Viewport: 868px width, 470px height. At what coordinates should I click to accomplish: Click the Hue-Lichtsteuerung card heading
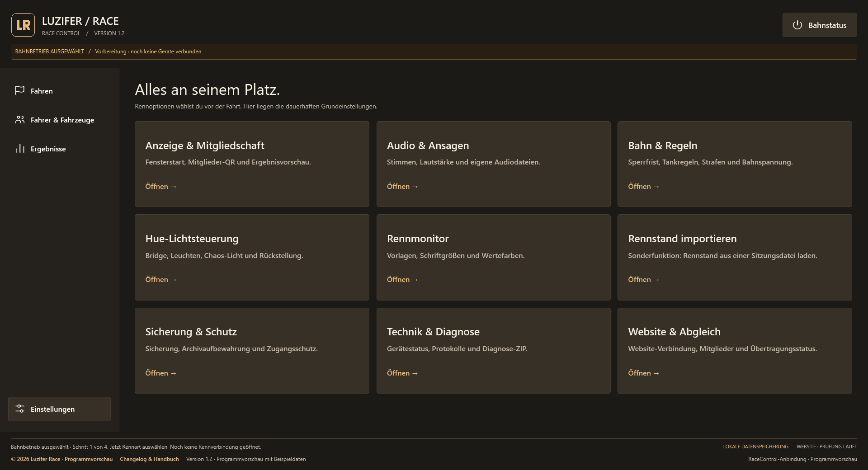(x=192, y=239)
